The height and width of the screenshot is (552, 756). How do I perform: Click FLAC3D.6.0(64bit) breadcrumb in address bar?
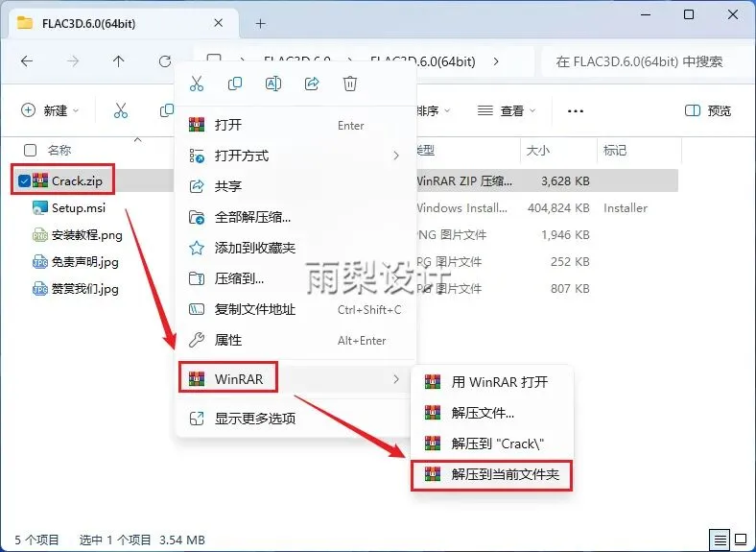423,61
